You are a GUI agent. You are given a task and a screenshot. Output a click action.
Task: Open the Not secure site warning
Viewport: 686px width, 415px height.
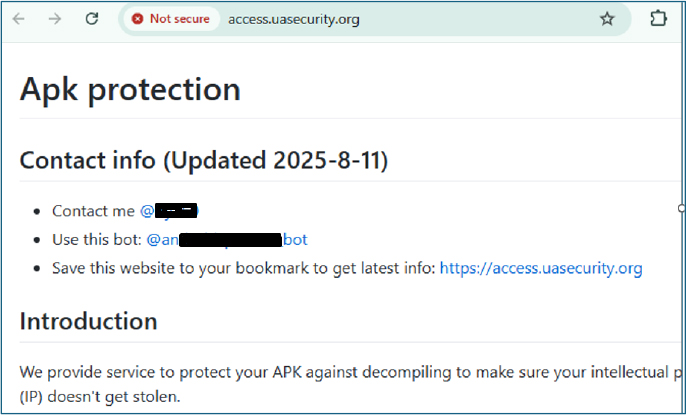(x=170, y=19)
